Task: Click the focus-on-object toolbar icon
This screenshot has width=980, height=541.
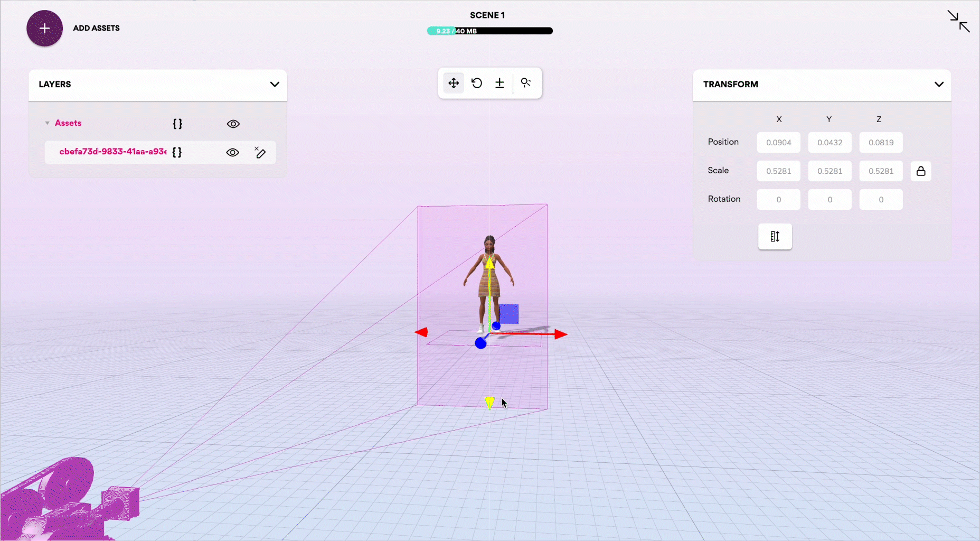Action: 526,83
